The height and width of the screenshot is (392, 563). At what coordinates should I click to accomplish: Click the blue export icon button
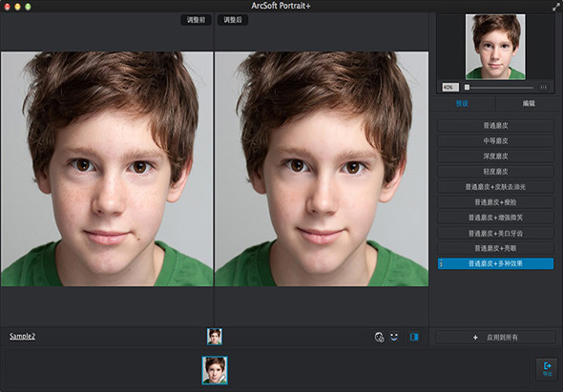click(x=547, y=369)
